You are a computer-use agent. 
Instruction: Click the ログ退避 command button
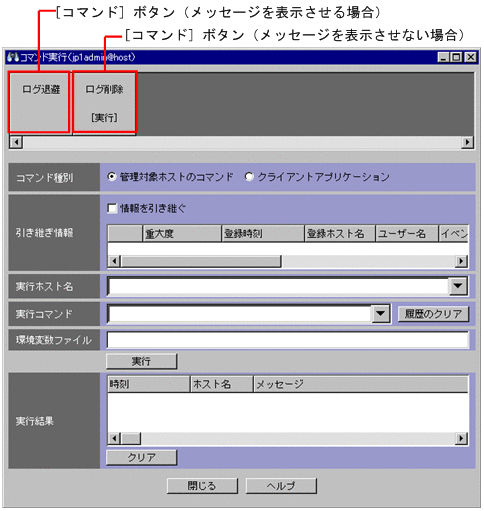tap(39, 102)
